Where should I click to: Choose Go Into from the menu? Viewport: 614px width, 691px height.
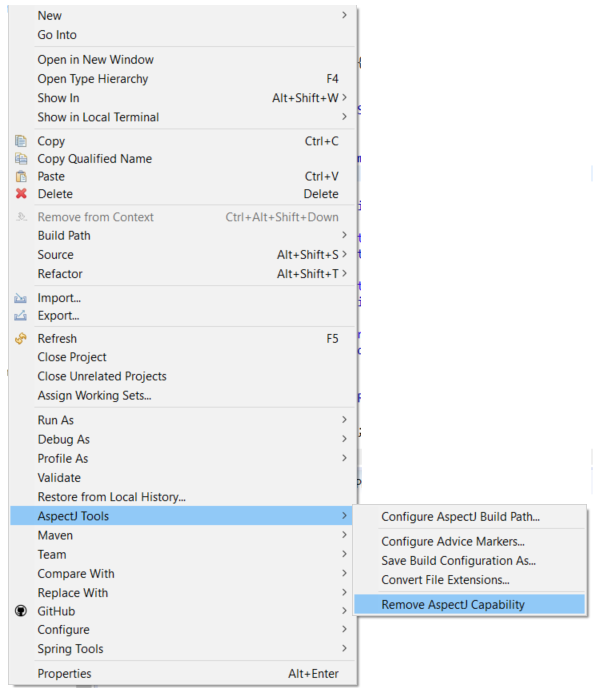pyautogui.click(x=182, y=35)
